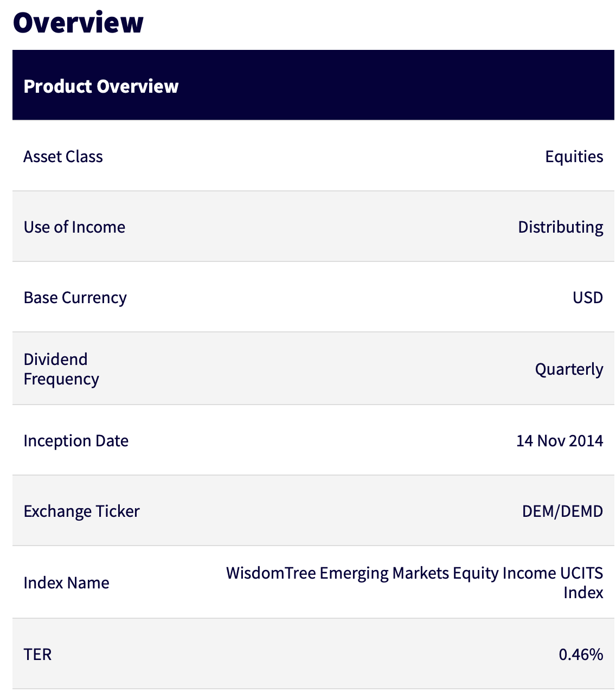Click the USD currency value
Viewport: 616px width, 692px height.
[588, 298]
